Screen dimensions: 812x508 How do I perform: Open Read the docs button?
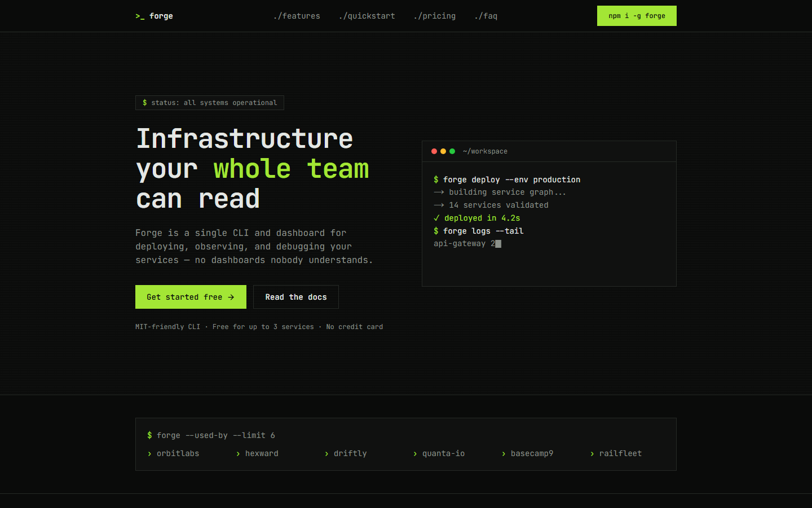(x=296, y=297)
